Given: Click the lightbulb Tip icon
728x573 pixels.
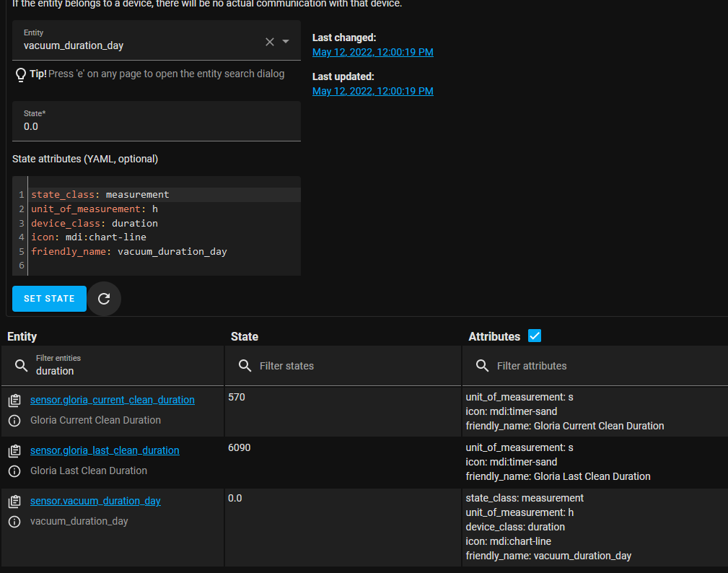Looking at the screenshot, I should 21,74.
